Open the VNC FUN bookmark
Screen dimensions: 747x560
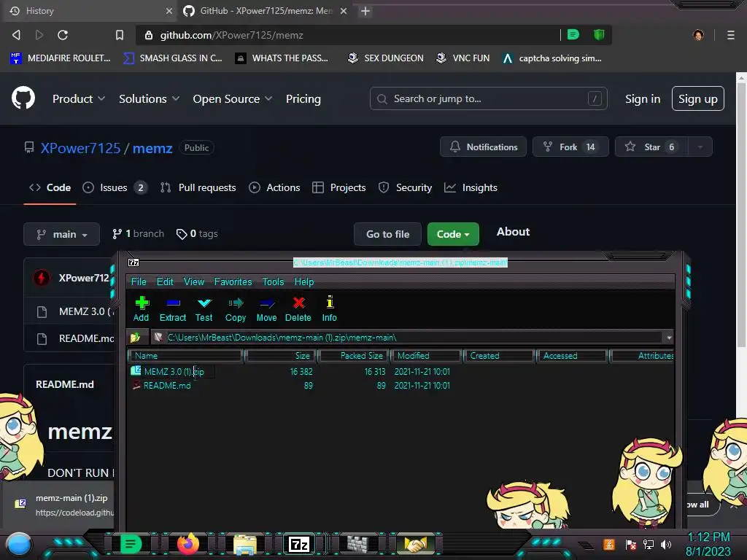[x=463, y=58]
